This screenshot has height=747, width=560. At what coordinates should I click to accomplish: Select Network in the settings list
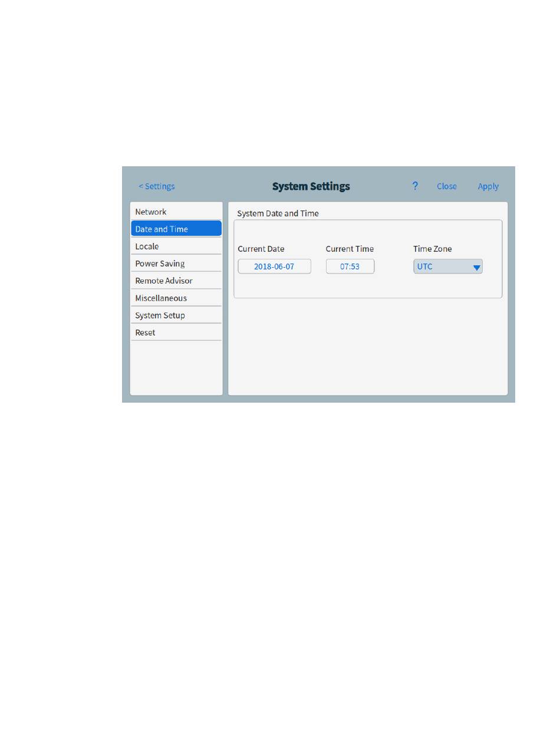176,212
